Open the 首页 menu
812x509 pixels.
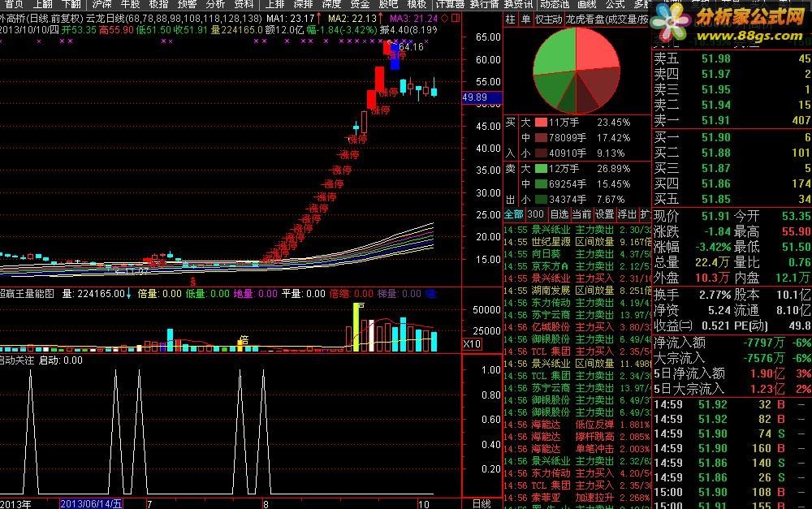(x=15, y=4)
